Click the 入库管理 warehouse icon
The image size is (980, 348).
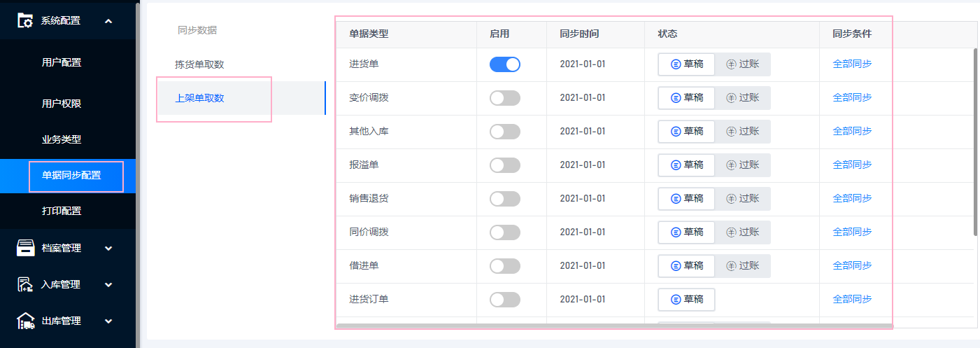[x=26, y=284]
